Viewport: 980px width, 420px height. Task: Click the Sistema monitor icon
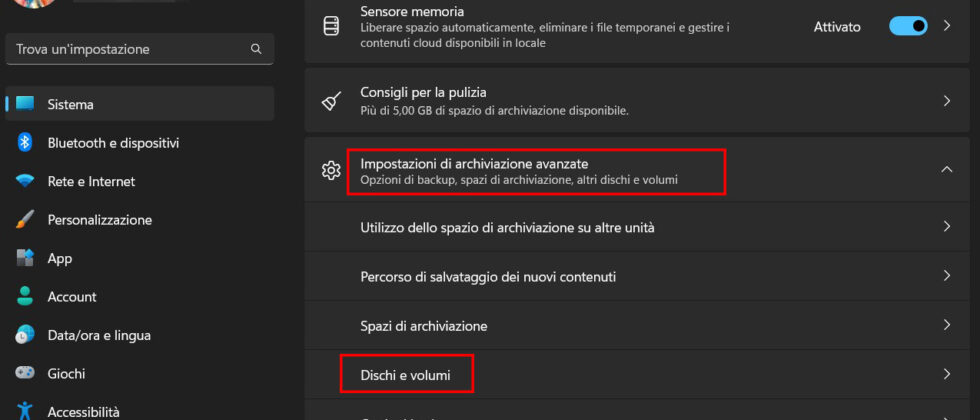26,104
